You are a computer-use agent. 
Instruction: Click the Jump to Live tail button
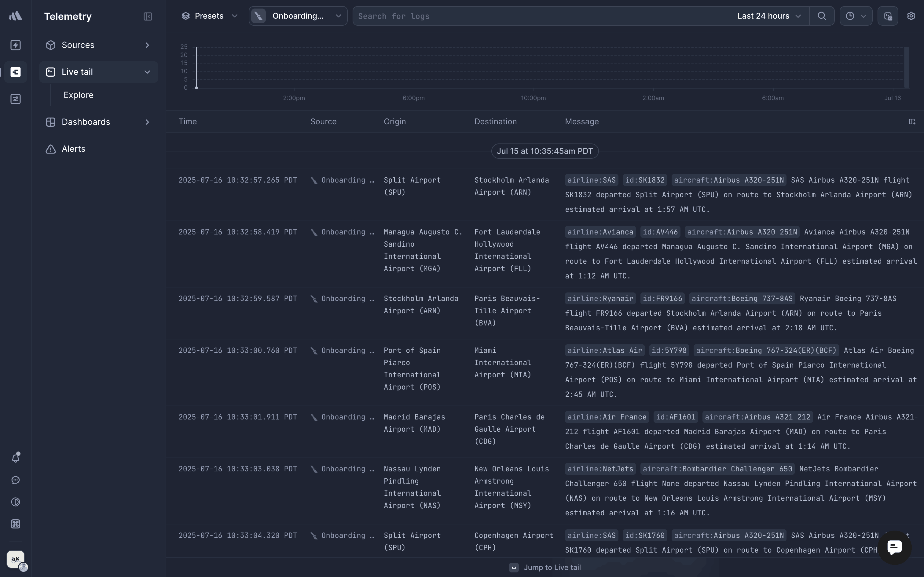(x=545, y=567)
